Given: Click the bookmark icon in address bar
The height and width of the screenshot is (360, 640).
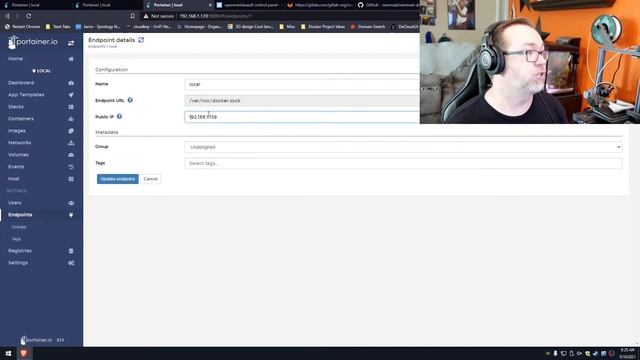Looking at the screenshot, I should 133,16.
